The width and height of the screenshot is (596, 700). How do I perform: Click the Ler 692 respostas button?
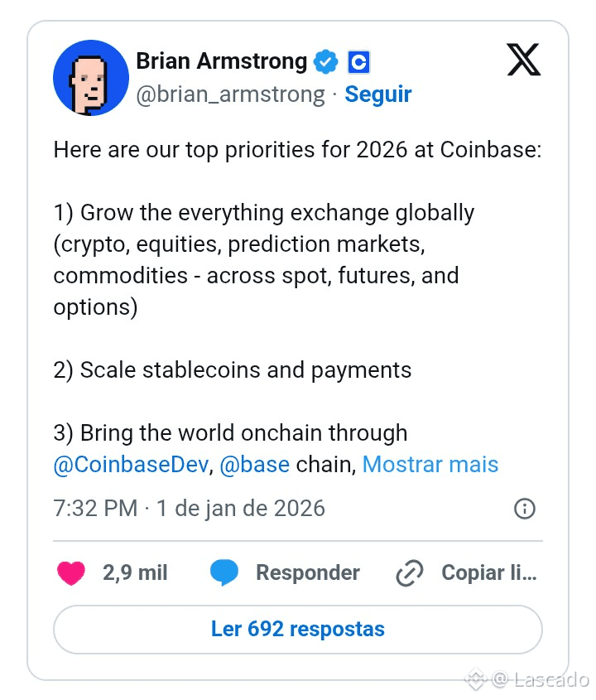point(298,630)
